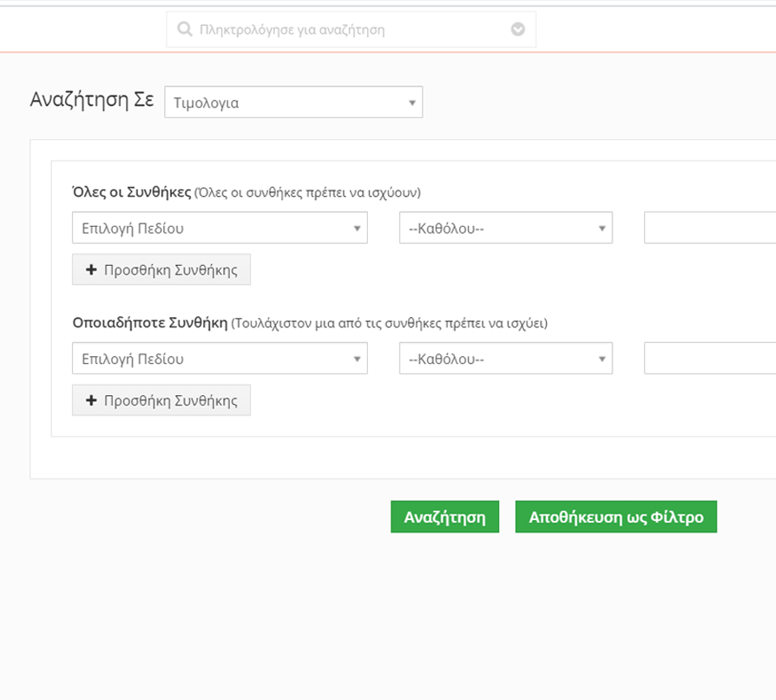Click 'Προσθήκη Συνθήκης' under Όλες οι Συνθήκες
This screenshot has height=700, width=776.
[161, 270]
